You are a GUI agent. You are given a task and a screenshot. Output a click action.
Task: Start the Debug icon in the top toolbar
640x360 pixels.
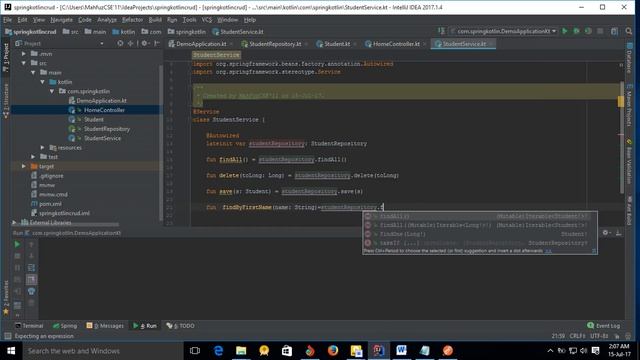[576, 31]
